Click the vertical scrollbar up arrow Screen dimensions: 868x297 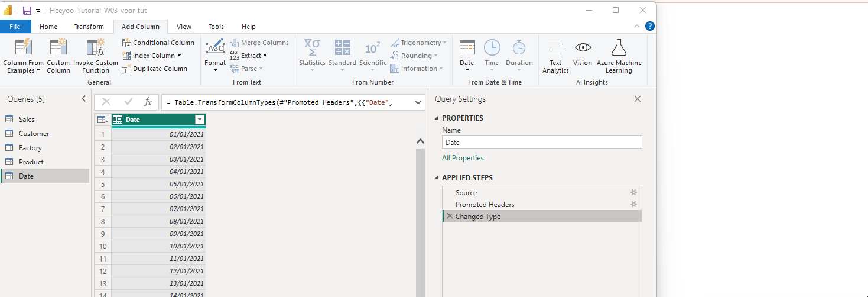click(421, 141)
